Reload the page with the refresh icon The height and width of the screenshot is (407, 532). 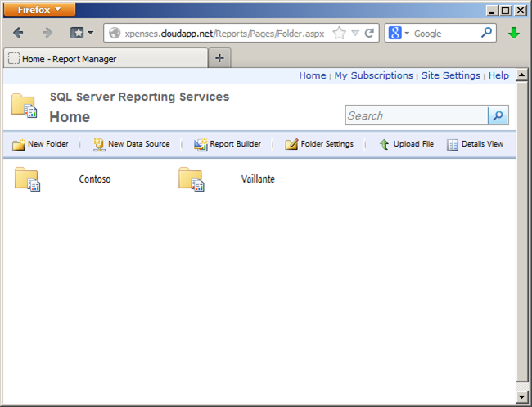coord(369,33)
